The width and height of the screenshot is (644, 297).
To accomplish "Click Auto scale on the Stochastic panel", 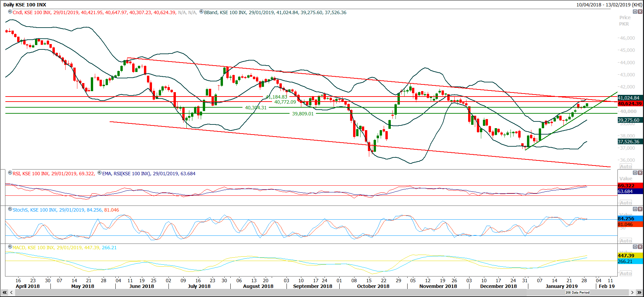I will tap(626, 241).
